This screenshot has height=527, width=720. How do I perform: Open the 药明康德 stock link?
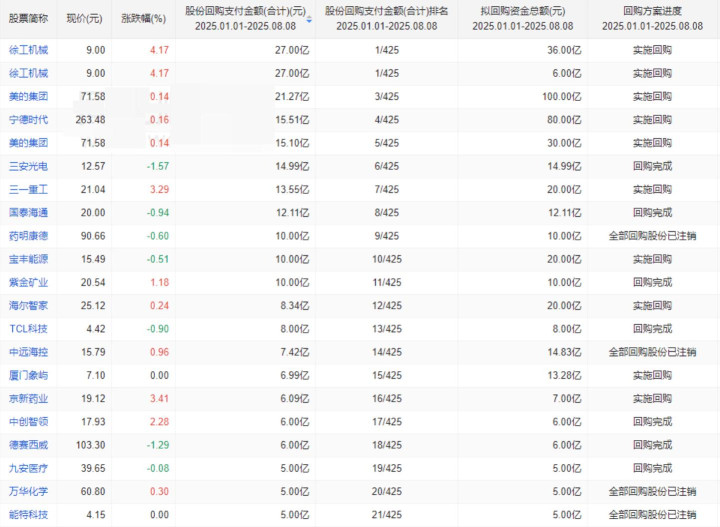pyautogui.click(x=28, y=236)
